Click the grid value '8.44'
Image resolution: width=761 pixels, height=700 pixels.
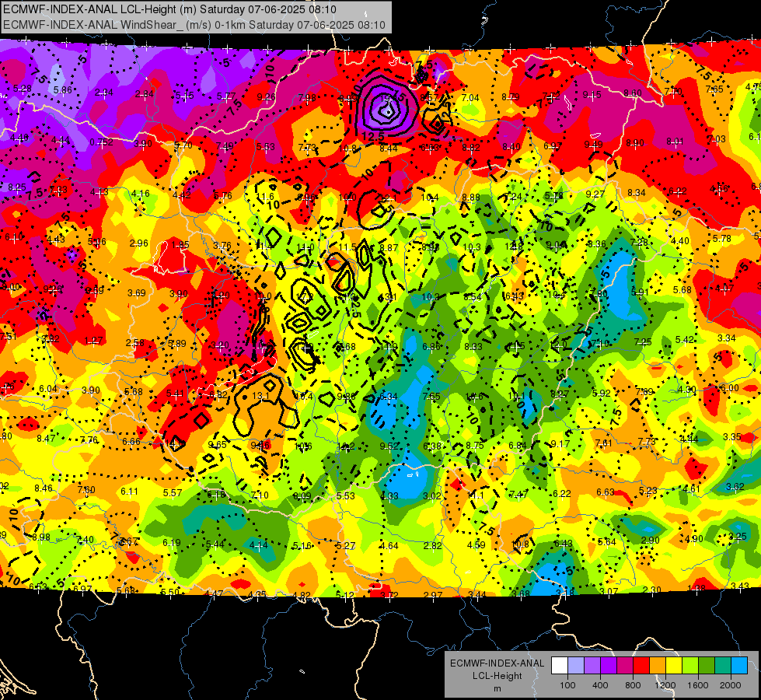389,148
